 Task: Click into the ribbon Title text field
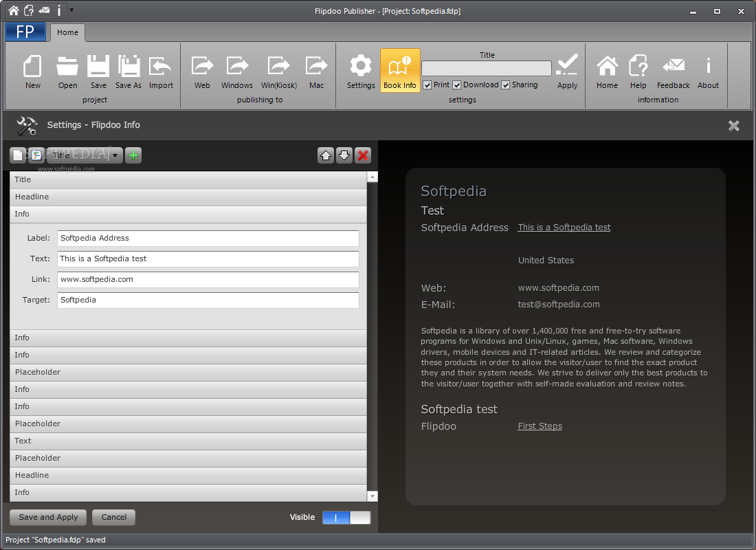click(x=487, y=68)
